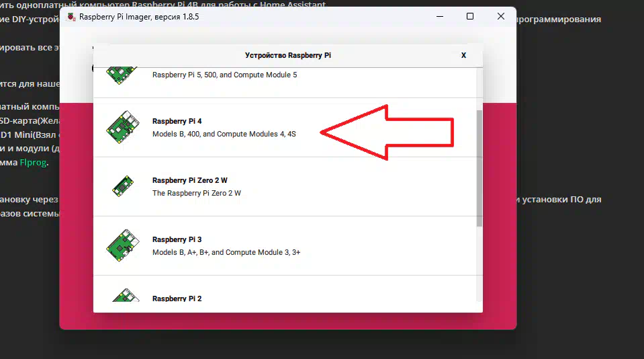Click the device list vertical scrollbar thumb

point(479,168)
